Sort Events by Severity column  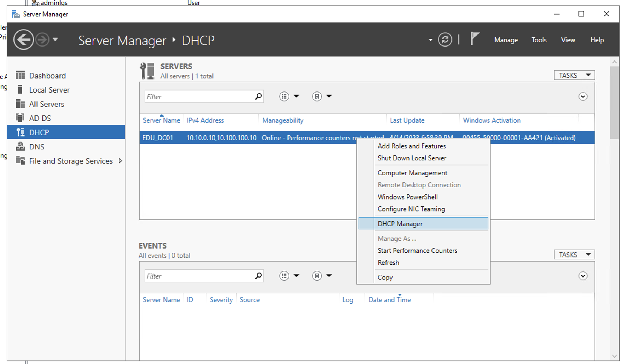click(221, 300)
